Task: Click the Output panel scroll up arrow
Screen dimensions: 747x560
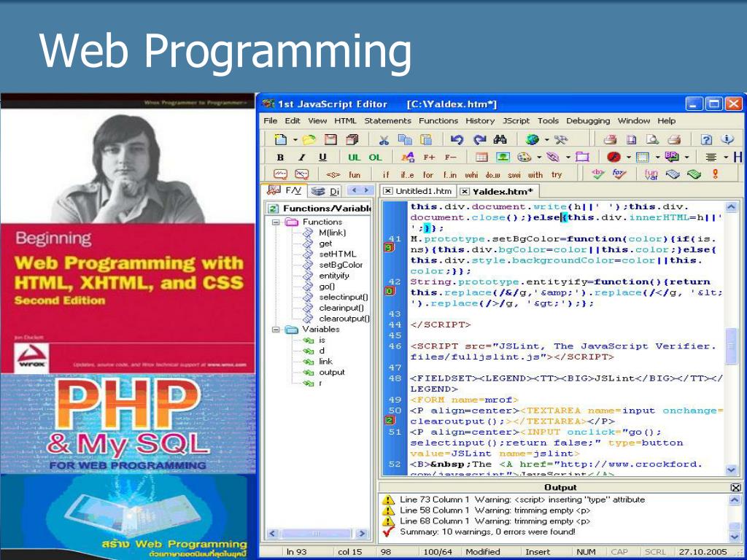Action: 735,500
